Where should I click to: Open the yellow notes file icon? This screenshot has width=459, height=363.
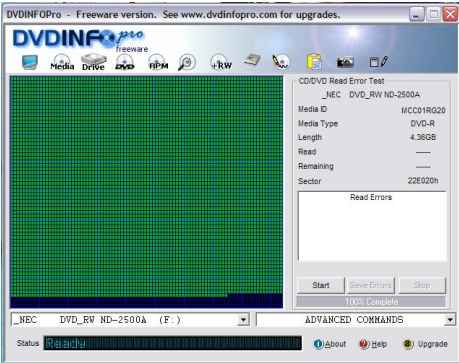click(314, 62)
